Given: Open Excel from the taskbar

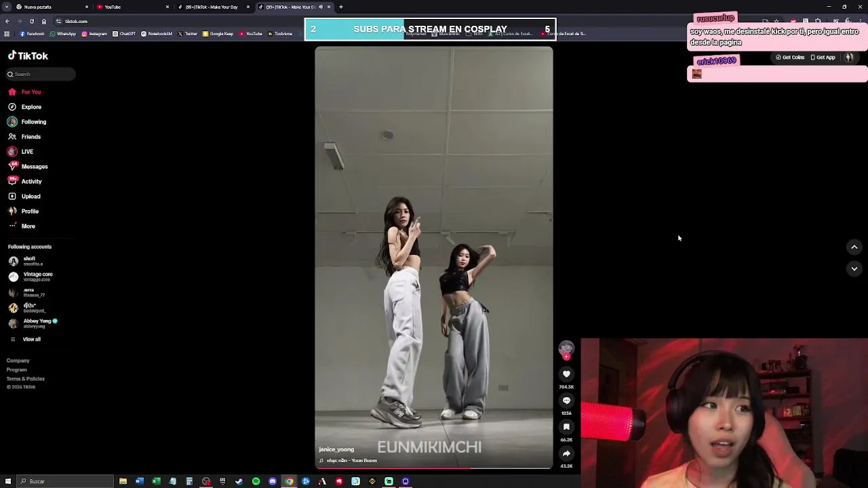Looking at the screenshot, I should coord(156,481).
